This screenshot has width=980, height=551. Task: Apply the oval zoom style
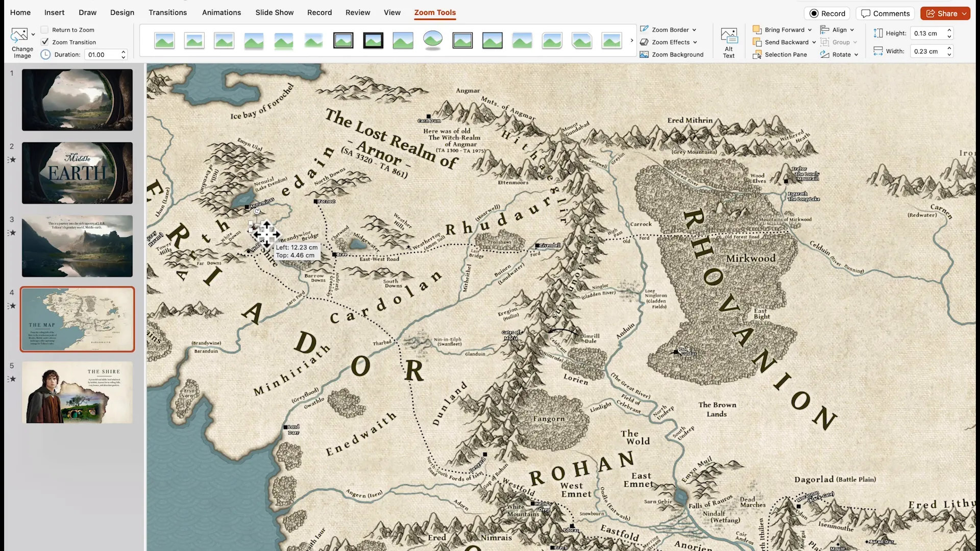pos(433,40)
